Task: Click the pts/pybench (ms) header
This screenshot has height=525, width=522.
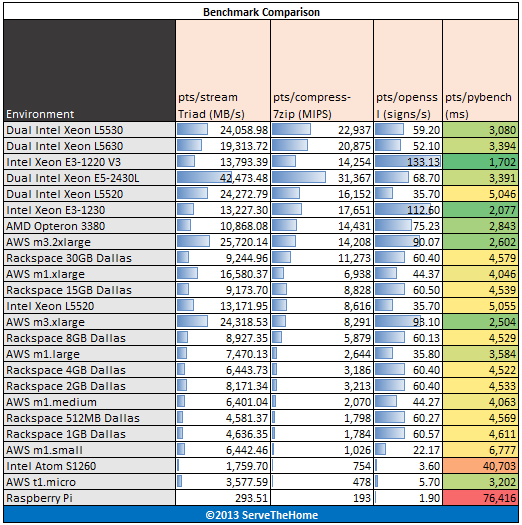Action: click(x=480, y=71)
